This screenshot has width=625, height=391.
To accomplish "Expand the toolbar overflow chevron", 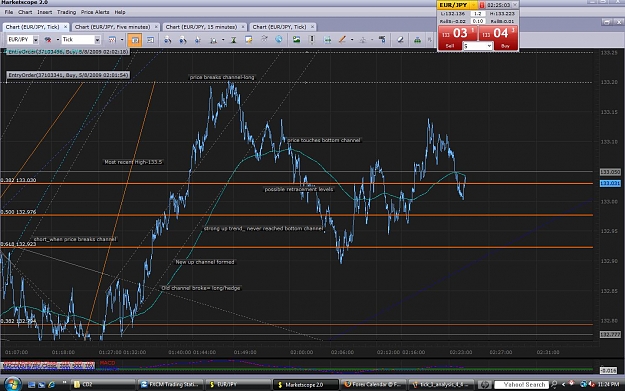I will click(429, 40).
